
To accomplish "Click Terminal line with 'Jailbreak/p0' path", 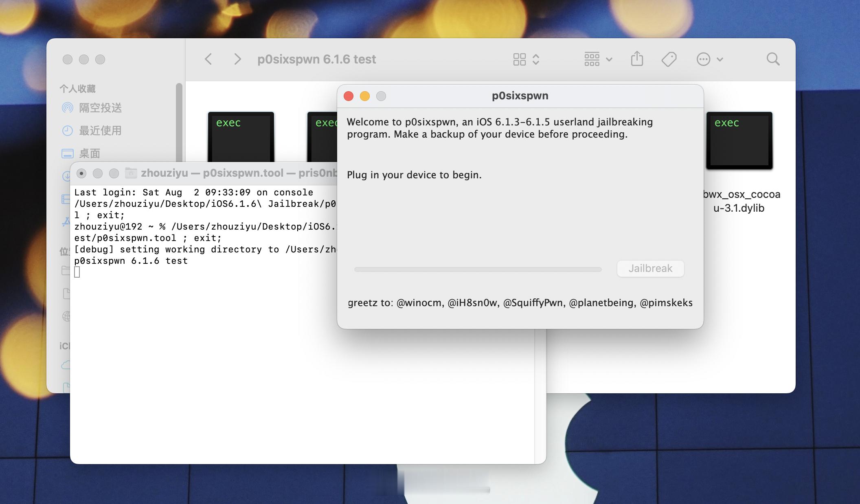I will point(205,204).
